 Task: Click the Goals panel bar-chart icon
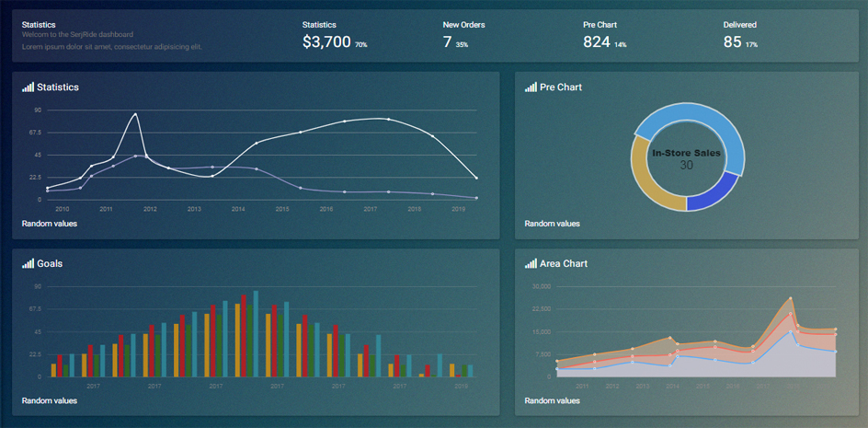pos(28,263)
